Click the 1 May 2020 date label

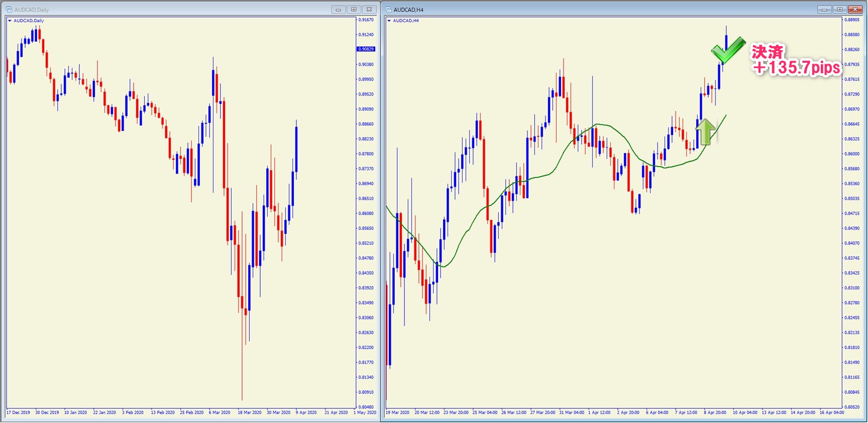365,412
